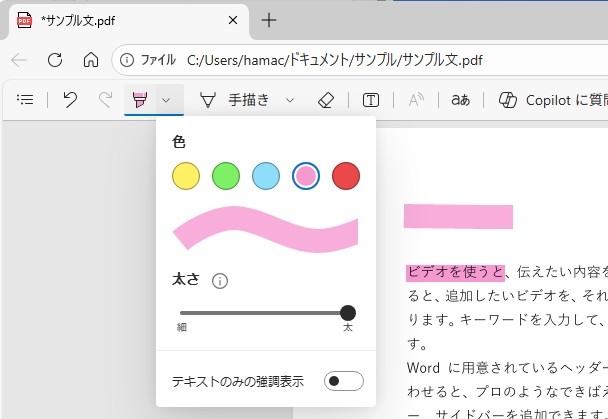Click highlighted text ビデオを使うと
The image size is (608, 419).
click(x=455, y=272)
